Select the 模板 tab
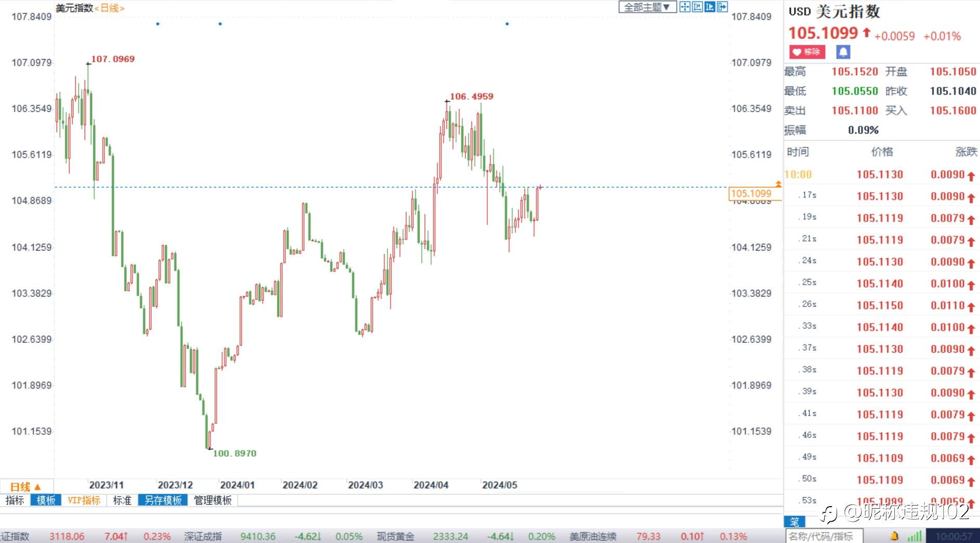 click(x=46, y=500)
